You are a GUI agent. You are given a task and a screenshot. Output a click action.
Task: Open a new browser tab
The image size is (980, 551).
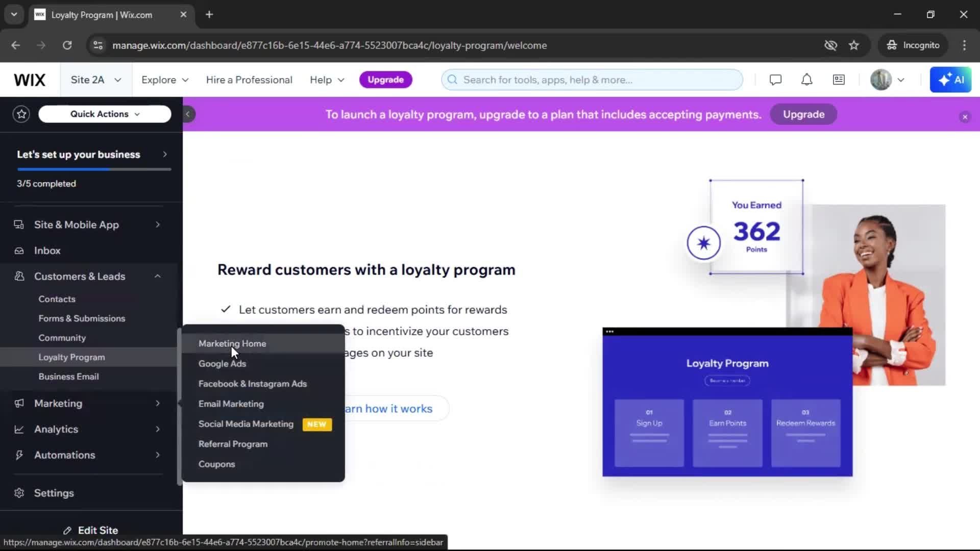209,15
